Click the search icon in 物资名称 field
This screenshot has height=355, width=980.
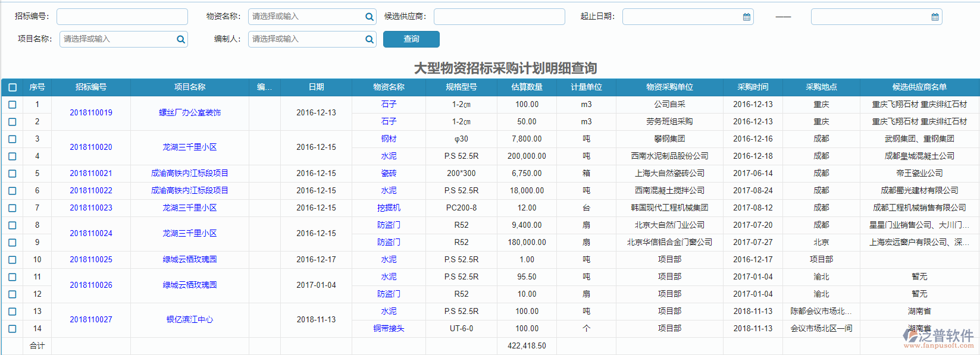[x=370, y=17]
